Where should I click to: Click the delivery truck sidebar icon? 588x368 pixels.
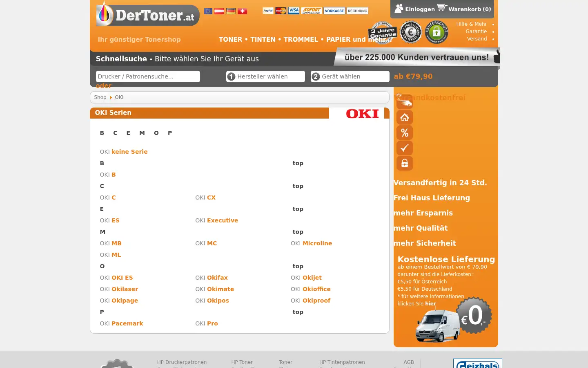(x=404, y=101)
